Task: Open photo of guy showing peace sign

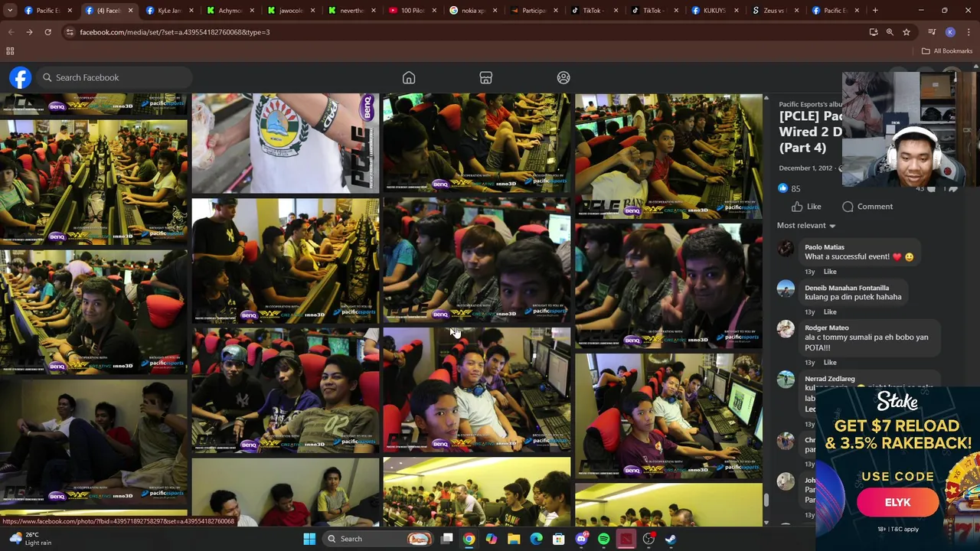Action: (668, 285)
